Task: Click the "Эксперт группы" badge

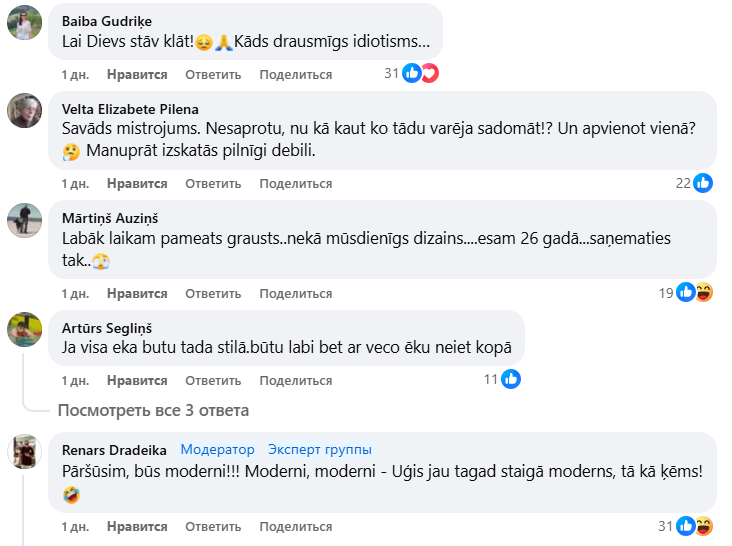Action: pyautogui.click(x=319, y=450)
